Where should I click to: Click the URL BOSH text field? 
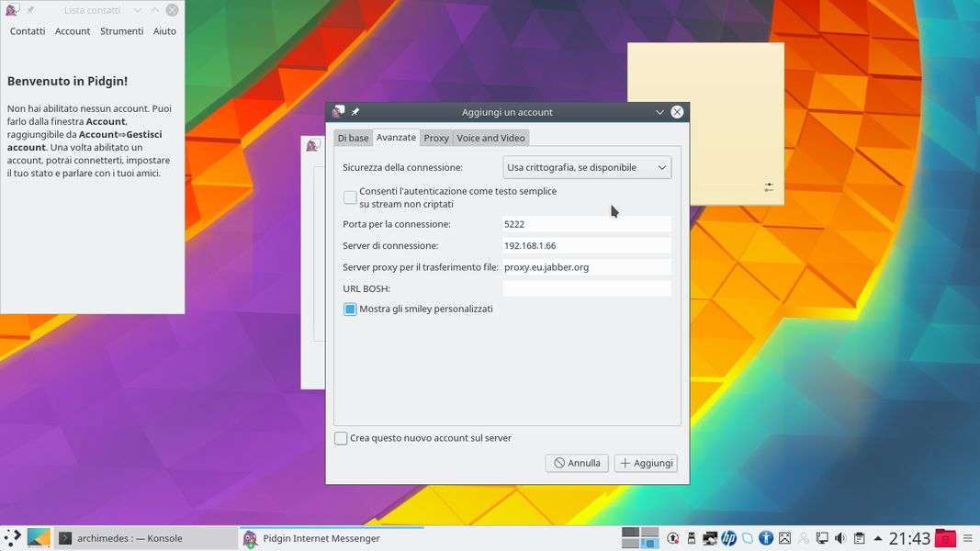coord(587,289)
